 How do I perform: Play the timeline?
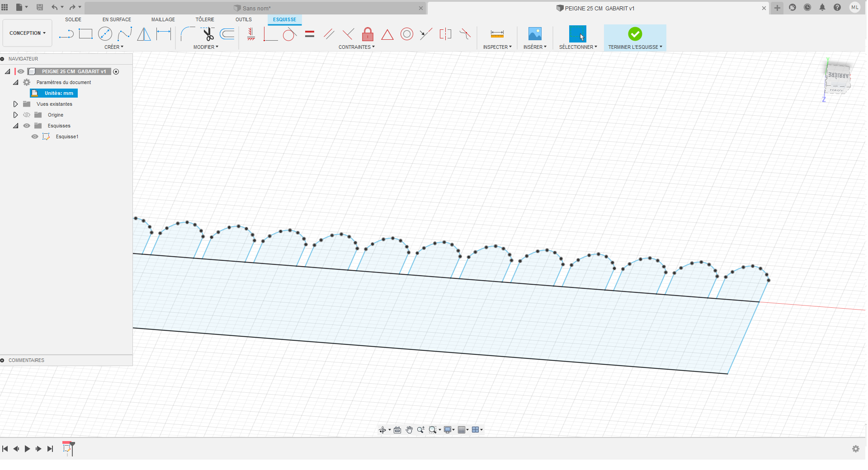point(27,449)
